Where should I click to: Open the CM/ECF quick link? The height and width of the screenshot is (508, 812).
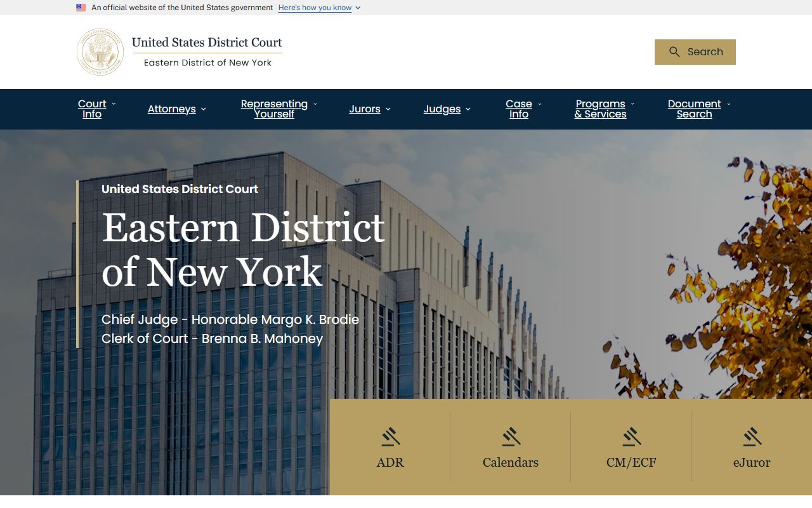[631, 447]
